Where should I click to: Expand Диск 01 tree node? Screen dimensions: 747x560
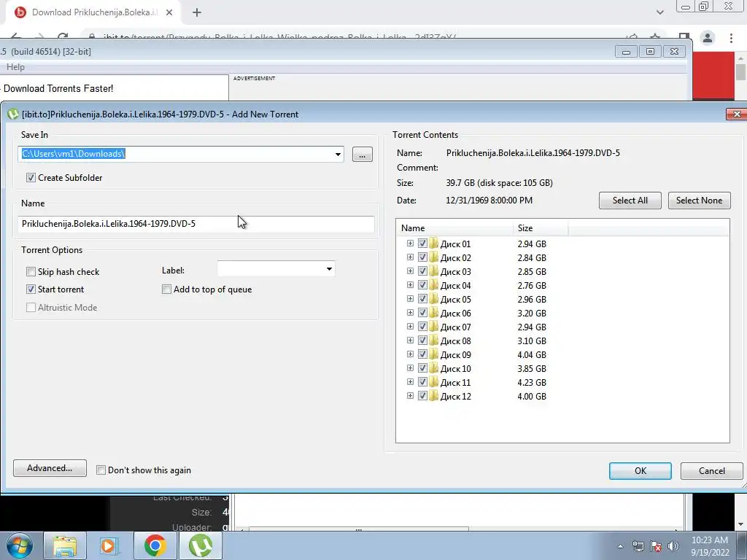click(x=410, y=243)
